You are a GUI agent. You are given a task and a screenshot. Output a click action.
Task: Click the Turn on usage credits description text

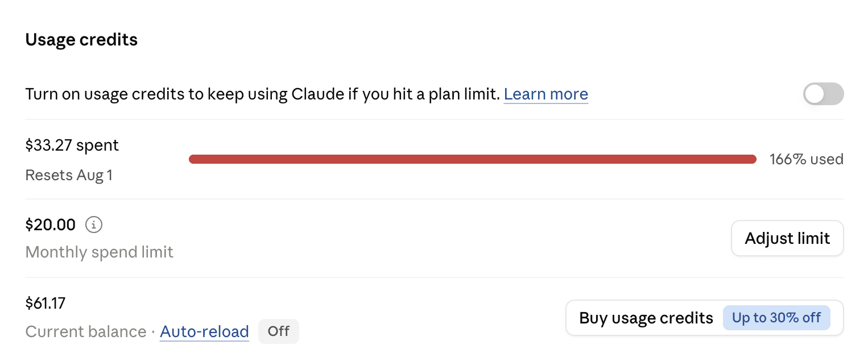coord(263,94)
